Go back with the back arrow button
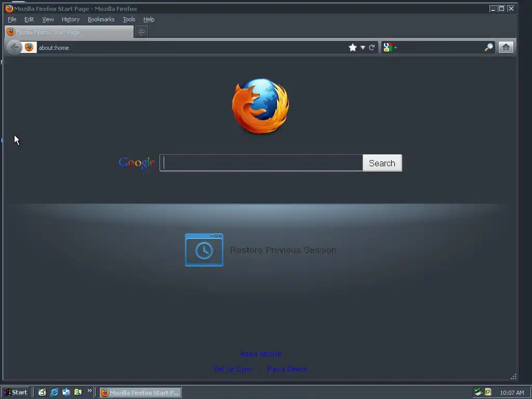Screen dimensions: 532x399 (14, 47)
